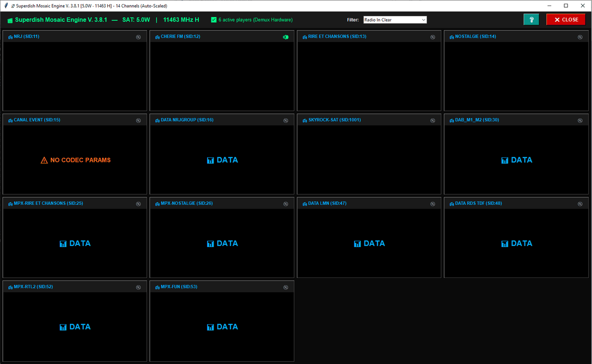Click the 'MPX-RTL2 (SID:52)' title

(x=33, y=287)
